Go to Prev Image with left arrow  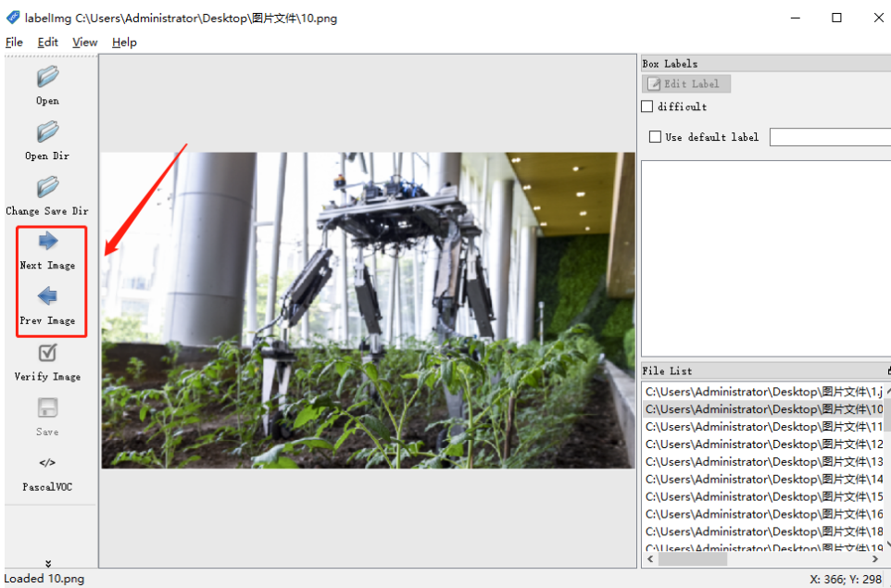[x=48, y=296]
